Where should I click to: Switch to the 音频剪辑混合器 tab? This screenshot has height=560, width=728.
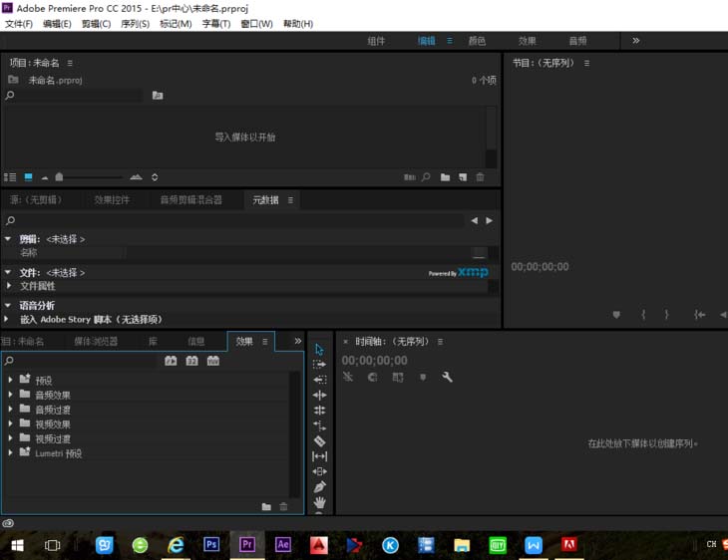190,200
